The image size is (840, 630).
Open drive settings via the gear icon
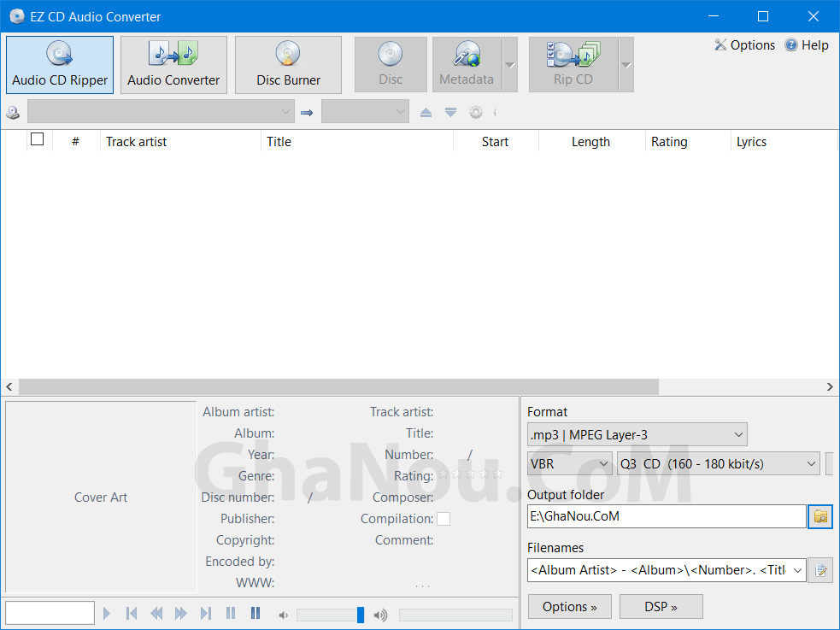pyautogui.click(x=476, y=113)
